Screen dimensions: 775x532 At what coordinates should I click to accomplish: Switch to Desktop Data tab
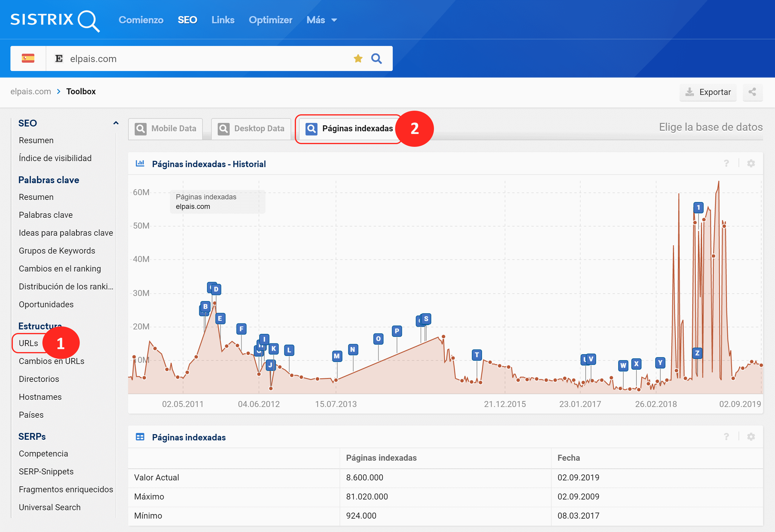(251, 129)
